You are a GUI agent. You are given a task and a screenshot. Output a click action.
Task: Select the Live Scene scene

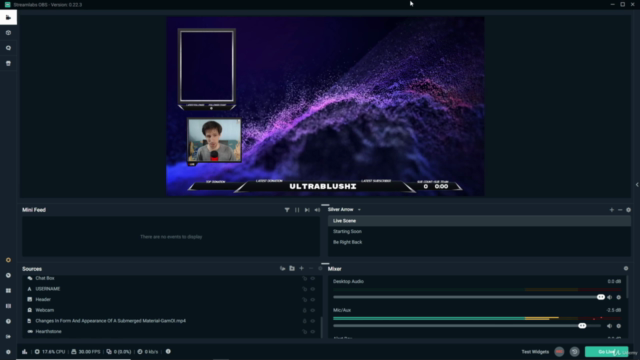coord(479,221)
